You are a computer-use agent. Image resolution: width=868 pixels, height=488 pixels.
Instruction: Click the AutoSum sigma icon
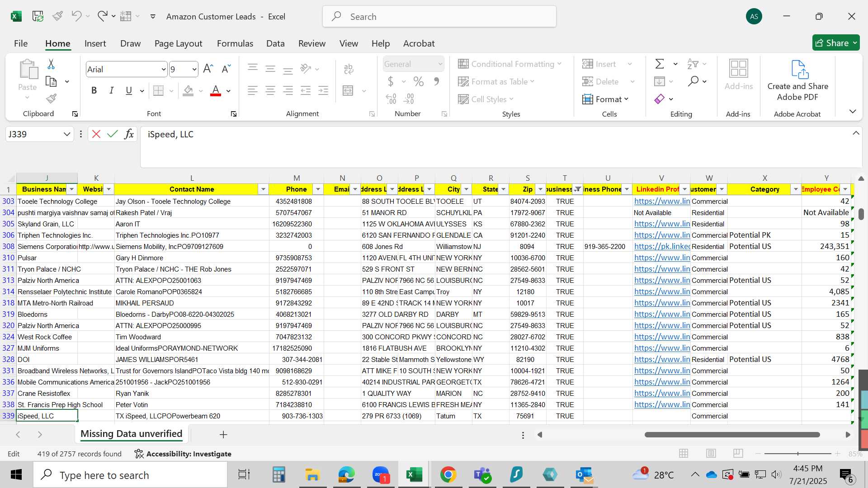pyautogui.click(x=660, y=64)
